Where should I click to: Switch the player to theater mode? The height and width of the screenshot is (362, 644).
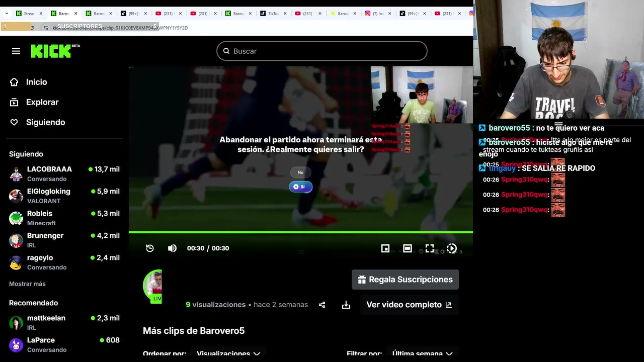(x=408, y=248)
